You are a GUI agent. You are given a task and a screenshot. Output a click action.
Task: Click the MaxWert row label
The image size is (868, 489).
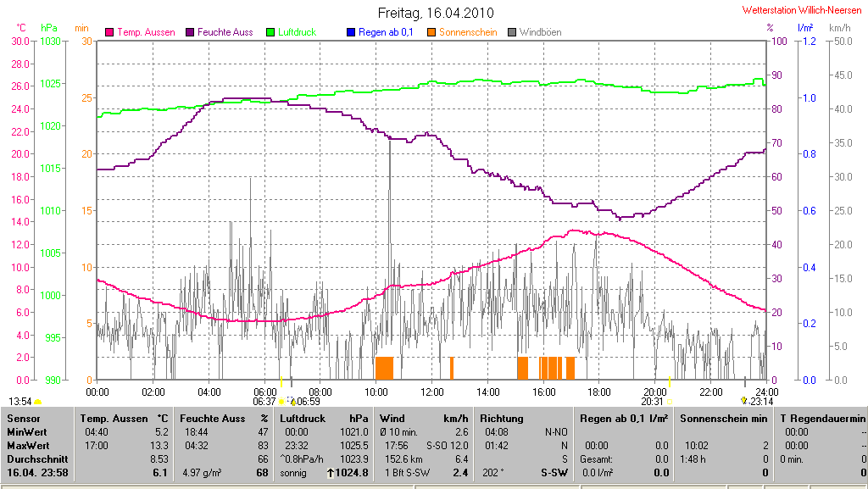tap(28, 446)
